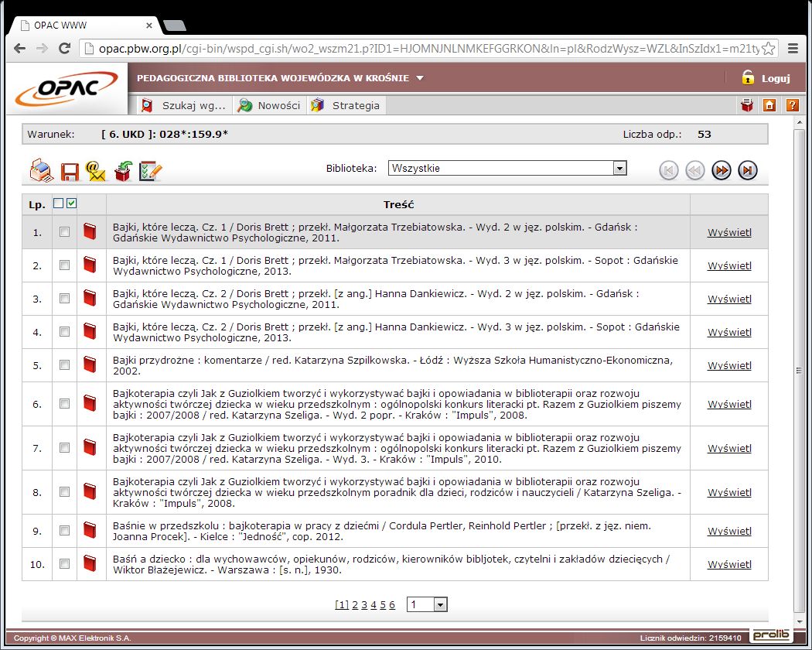Go to results page 4 link

tap(374, 605)
